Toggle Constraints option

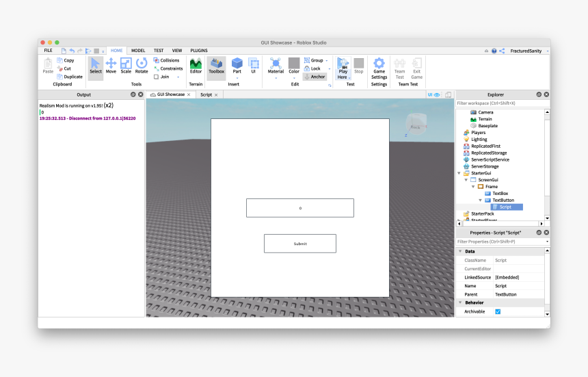168,68
